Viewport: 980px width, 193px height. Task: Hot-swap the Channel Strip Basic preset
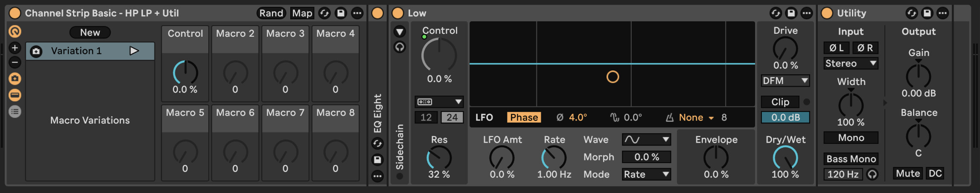coord(324,13)
